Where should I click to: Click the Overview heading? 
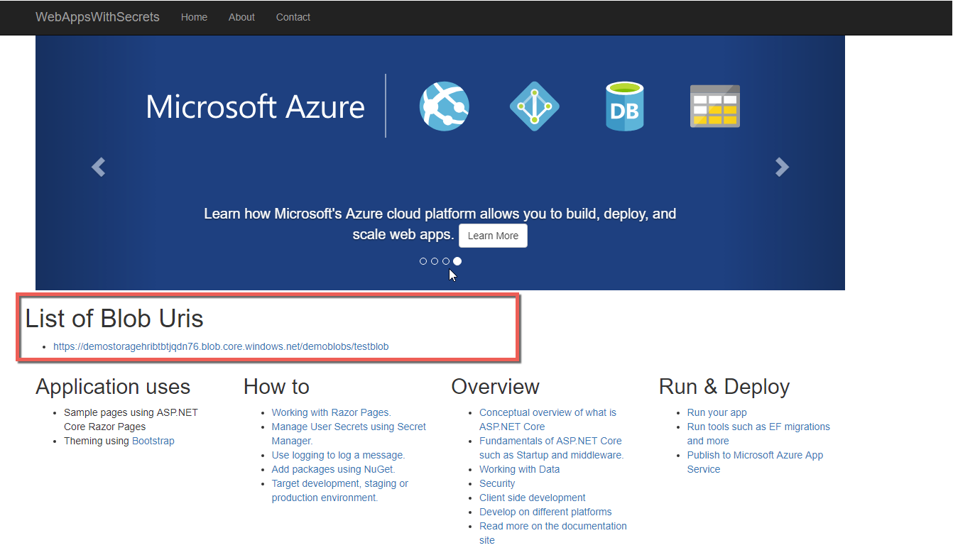[495, 387]
